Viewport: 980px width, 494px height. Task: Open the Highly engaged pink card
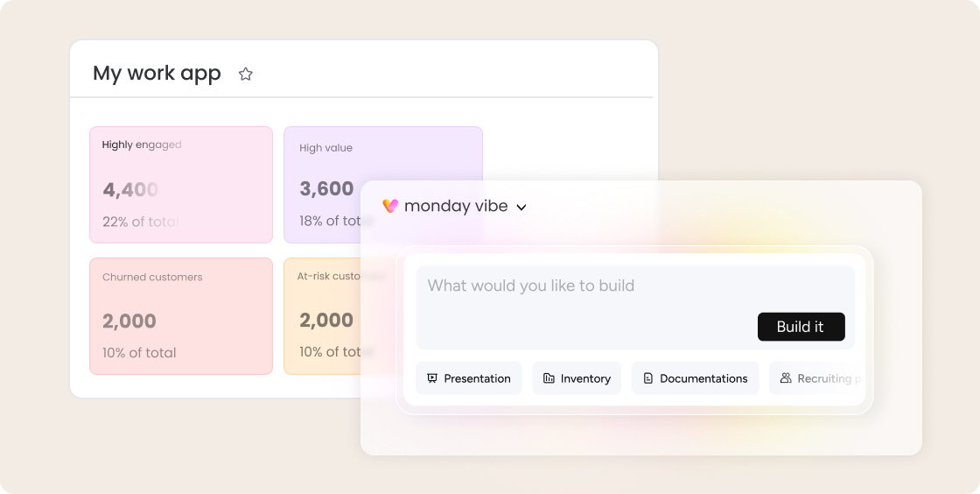(x=181, y=185)
